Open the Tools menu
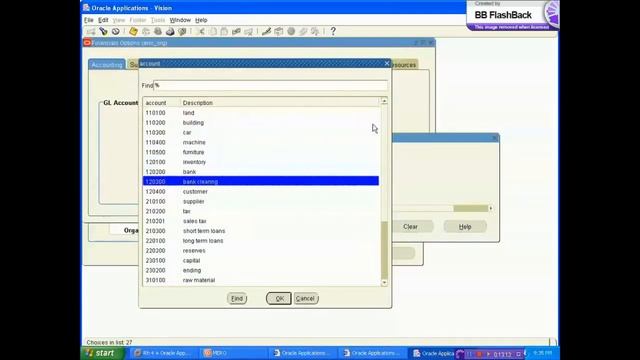640x360 pixels. [x=158, y=20]
